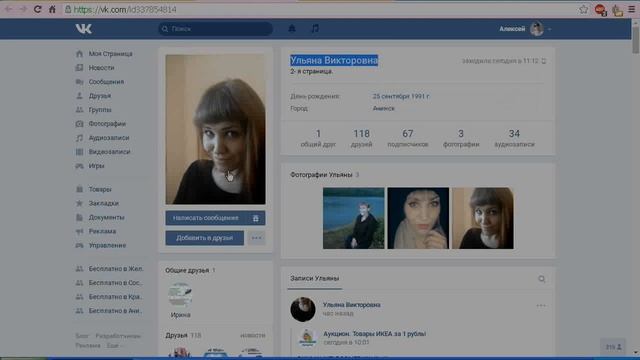Open the 3 фотографии counter
This screenshot has height=360, width=640.
click(461, 138)
